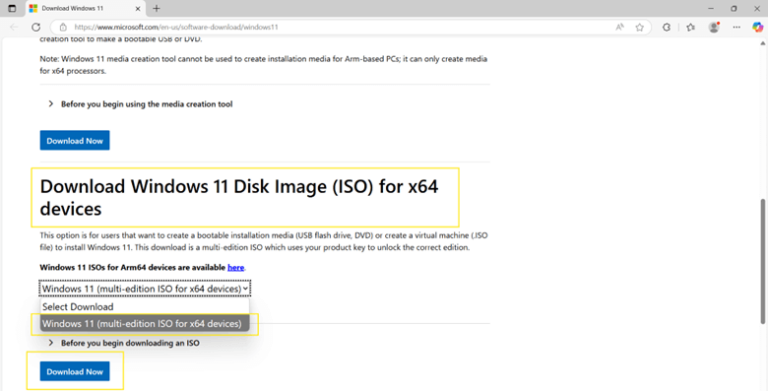Viewport: 768px width, 391px height.
Task: Open a new tab with plus icon
Action: point(156,8)
